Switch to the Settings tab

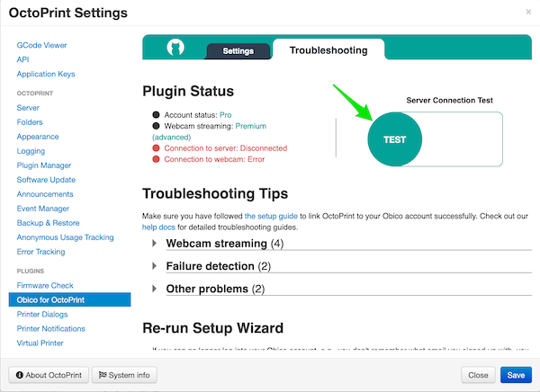click(238, 51)
